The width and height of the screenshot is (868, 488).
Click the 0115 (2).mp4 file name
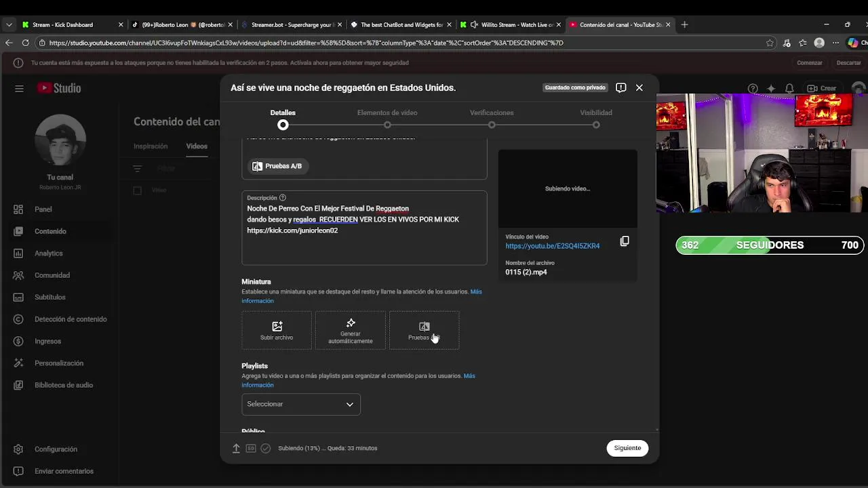(526, 272)
